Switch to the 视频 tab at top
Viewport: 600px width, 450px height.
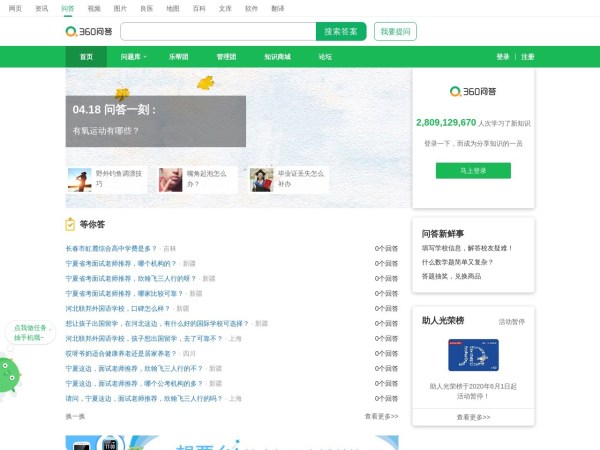94,7
